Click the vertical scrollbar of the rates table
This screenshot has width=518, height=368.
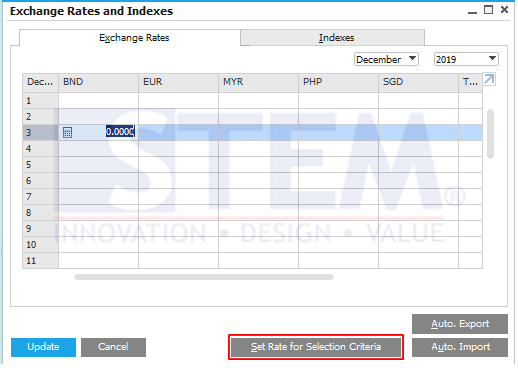click(x=490, y=134)
